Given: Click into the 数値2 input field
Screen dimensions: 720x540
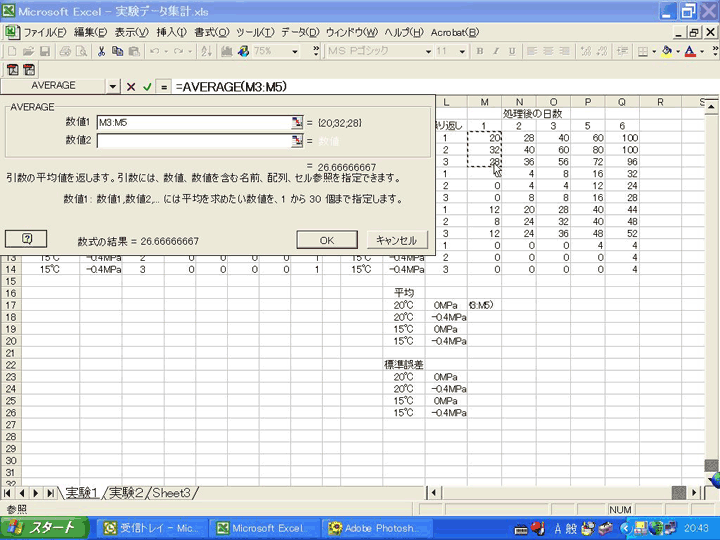Looking at the screenshot, I should coord(193,141).
